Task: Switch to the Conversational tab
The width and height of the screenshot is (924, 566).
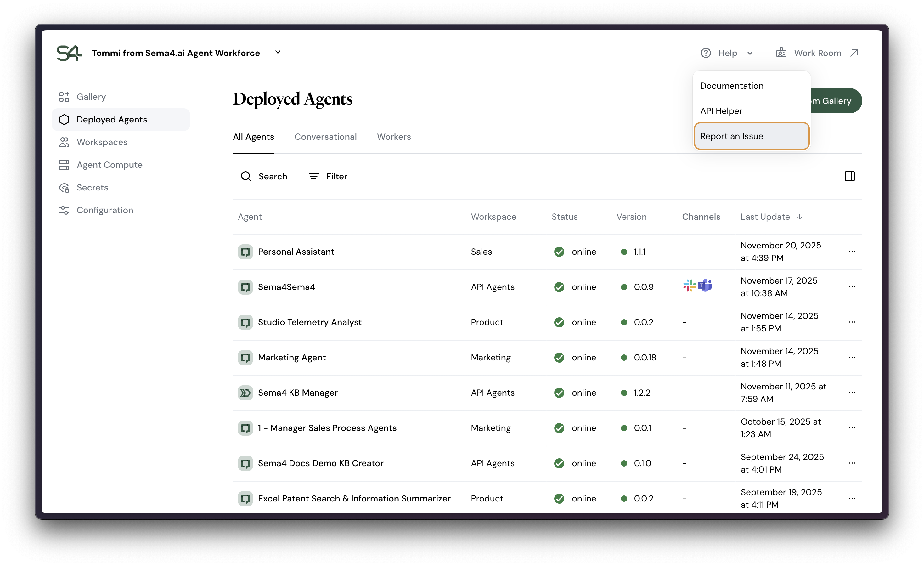Action: [x=325, y=137]
